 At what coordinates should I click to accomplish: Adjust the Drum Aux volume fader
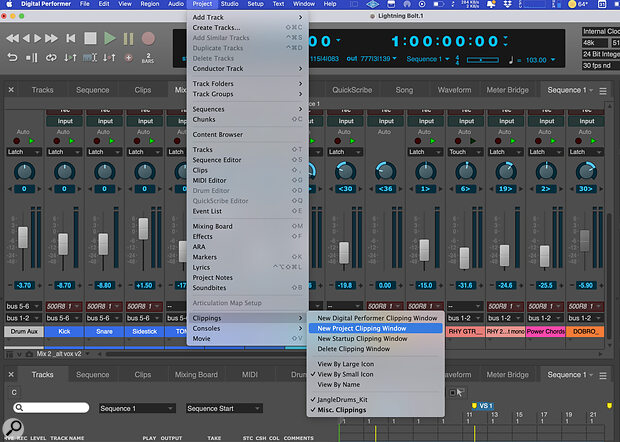click(23, 237)
